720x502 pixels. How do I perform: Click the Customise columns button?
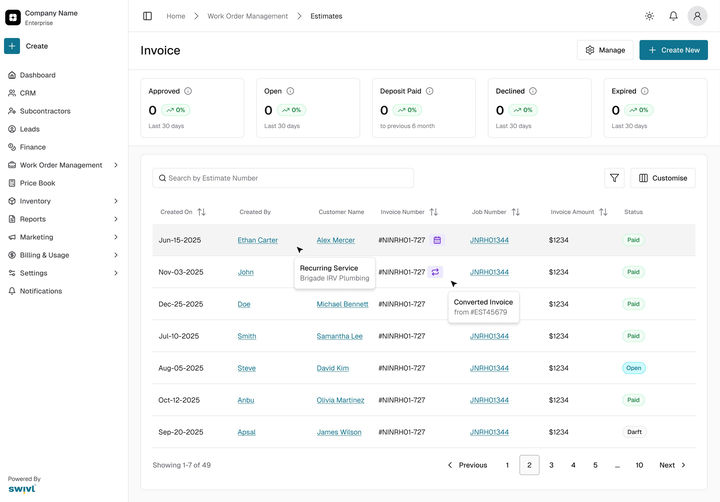coord(663,178)
